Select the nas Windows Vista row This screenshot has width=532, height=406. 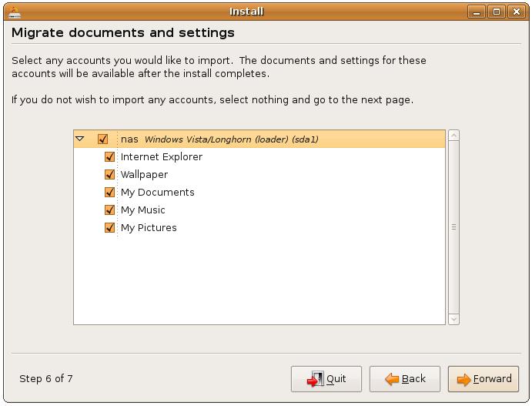point(231,139)
